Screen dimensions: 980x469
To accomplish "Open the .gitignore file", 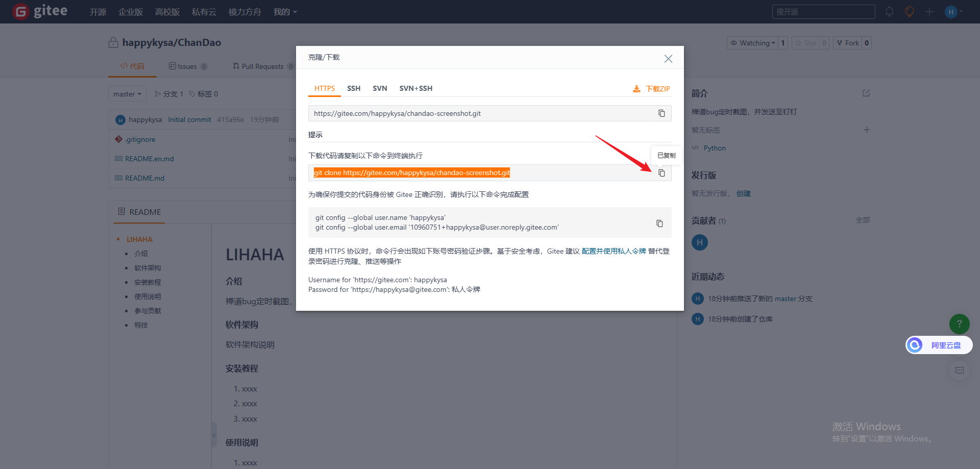I will 140,139.
